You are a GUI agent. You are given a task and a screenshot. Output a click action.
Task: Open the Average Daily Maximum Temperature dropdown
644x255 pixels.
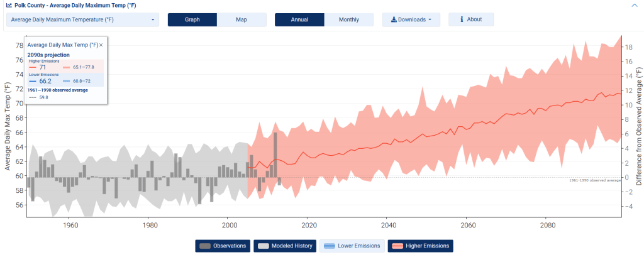pos(83,19)
